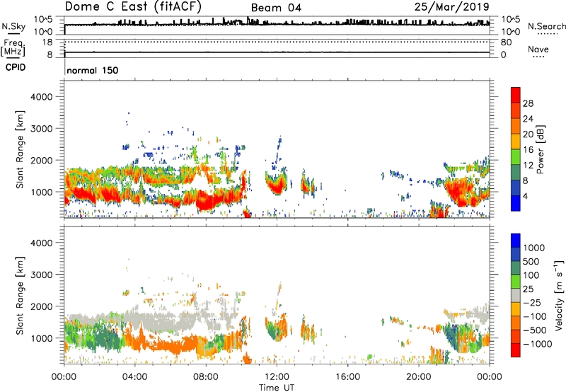
Task: Click the date '25/Mar/2019'
Action: [451, 7]
